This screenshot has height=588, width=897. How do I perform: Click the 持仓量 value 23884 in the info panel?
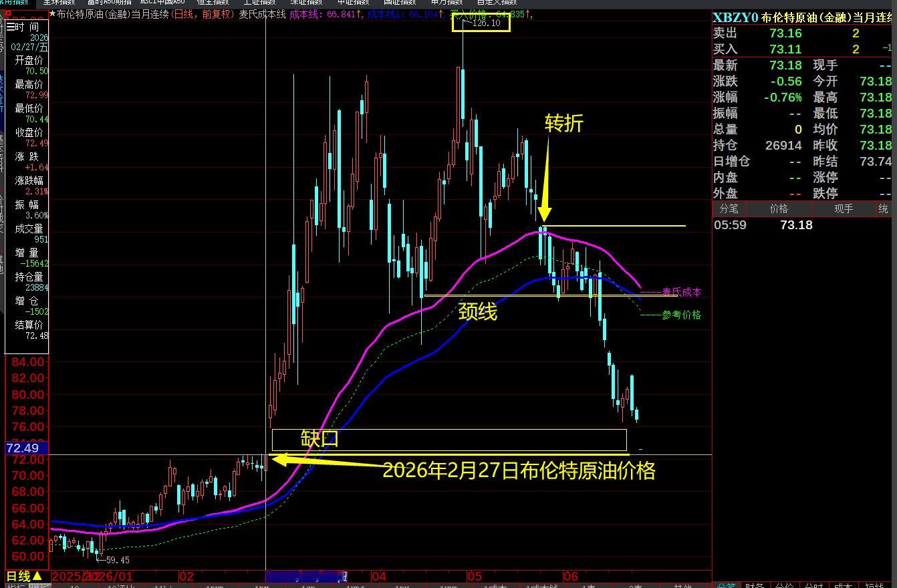[x=37, y=287]
